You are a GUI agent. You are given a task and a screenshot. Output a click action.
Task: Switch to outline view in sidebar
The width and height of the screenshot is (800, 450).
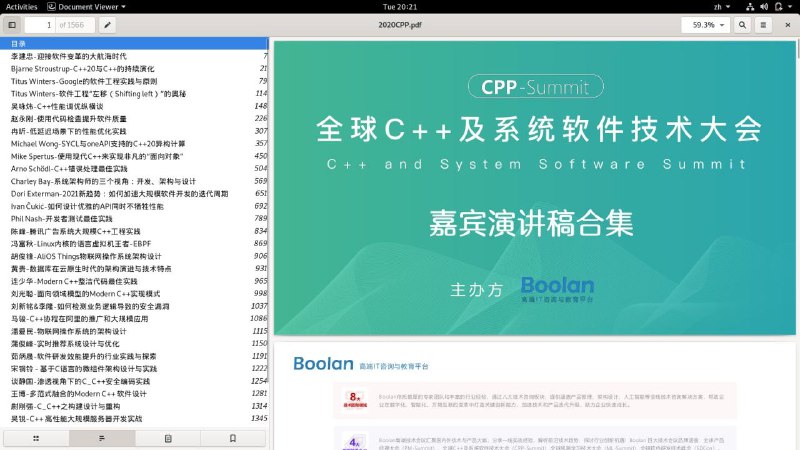pos(102,438)
